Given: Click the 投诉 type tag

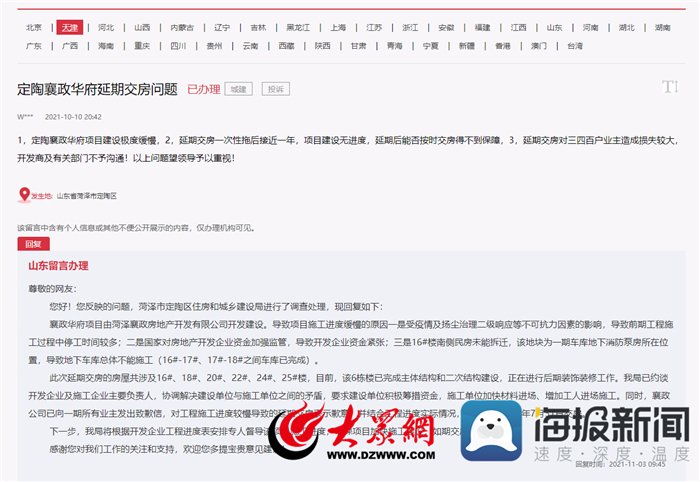Looking at the screenshot, I should pos(275,89).
